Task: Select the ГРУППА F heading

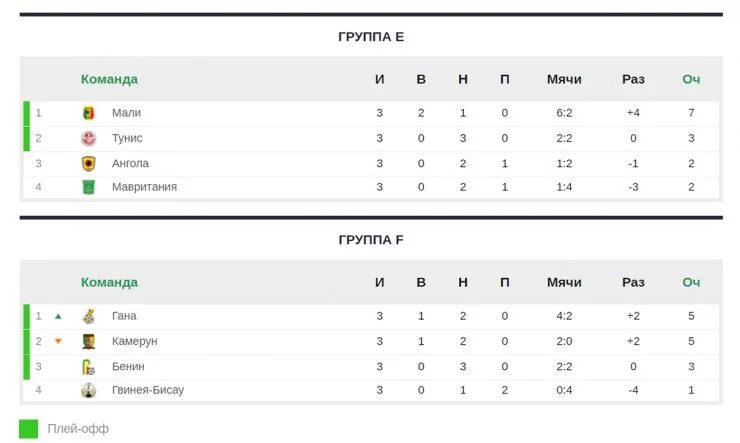Action: tap(371, 240)
